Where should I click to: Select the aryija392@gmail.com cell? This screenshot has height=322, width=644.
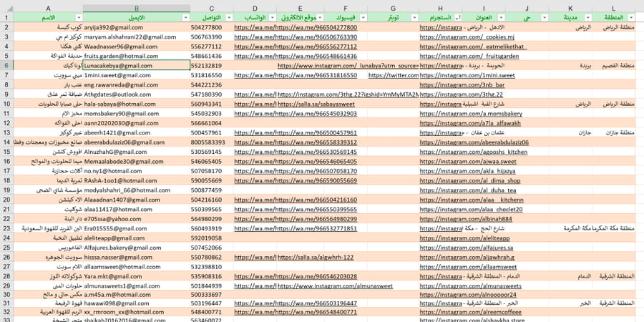pyautogui.click(x=137, y=27)
